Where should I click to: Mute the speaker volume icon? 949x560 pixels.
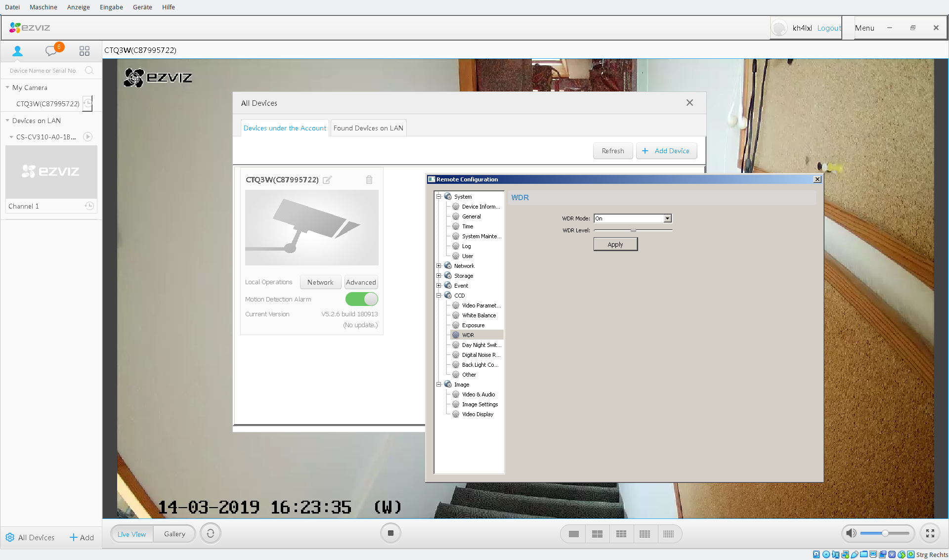click(x=851, y=533)
